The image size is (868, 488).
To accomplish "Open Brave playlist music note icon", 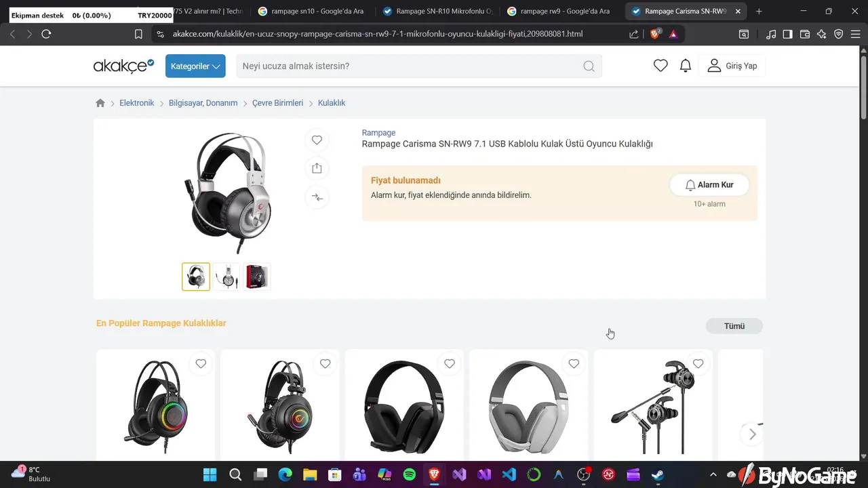I will [x=771, y=34].
